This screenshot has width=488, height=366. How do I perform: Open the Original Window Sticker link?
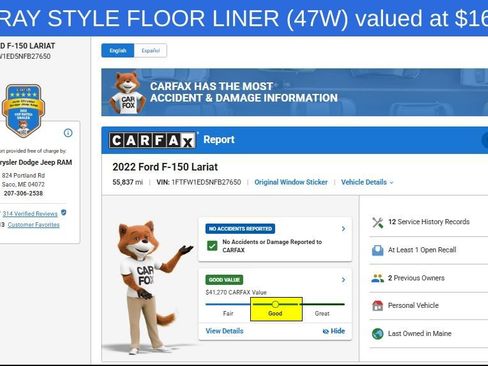click(291, 182)
